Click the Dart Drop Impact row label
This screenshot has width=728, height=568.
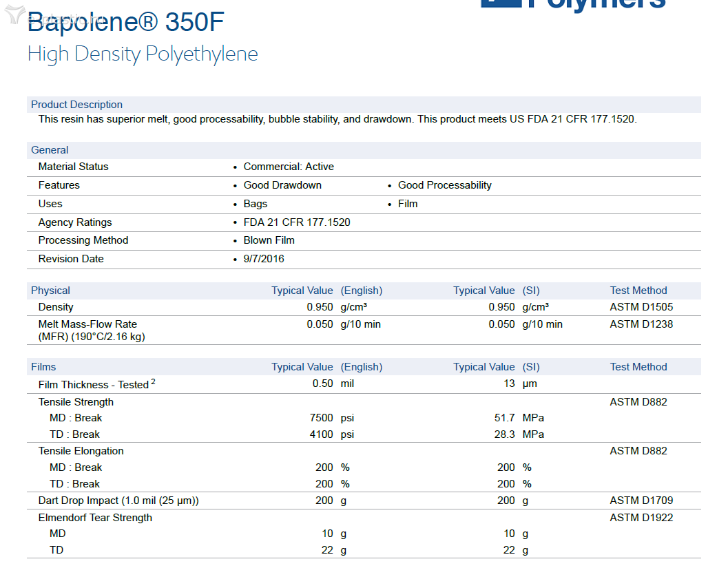[x=118, y=501]
